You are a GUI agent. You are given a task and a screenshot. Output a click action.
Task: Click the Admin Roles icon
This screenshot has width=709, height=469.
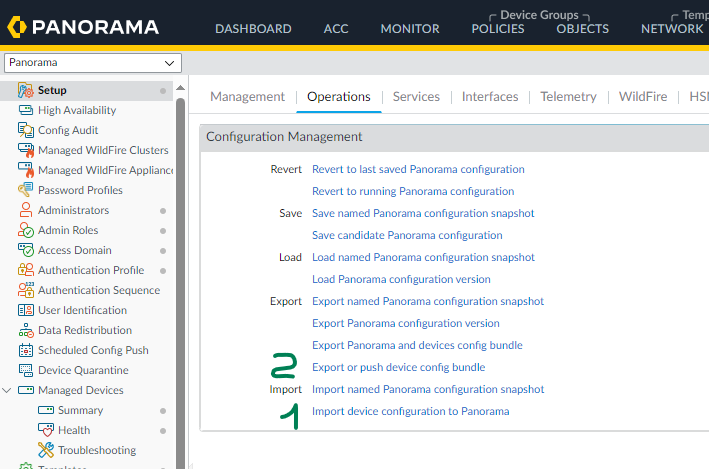[x=27, y=230]
